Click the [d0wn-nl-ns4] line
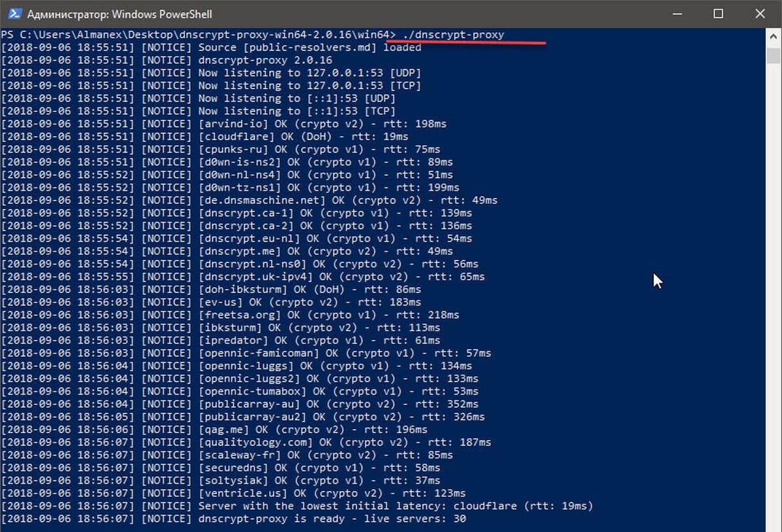Screen dimensions: 782x532 pyautogui.click(x=227, y=175)
